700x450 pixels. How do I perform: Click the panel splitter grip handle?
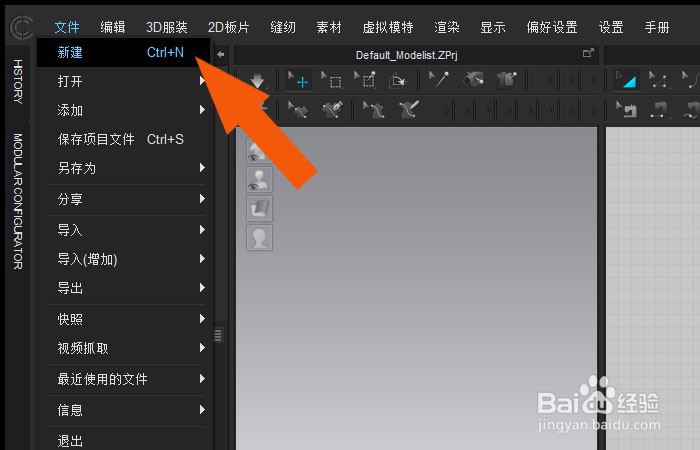coord(218,335)
